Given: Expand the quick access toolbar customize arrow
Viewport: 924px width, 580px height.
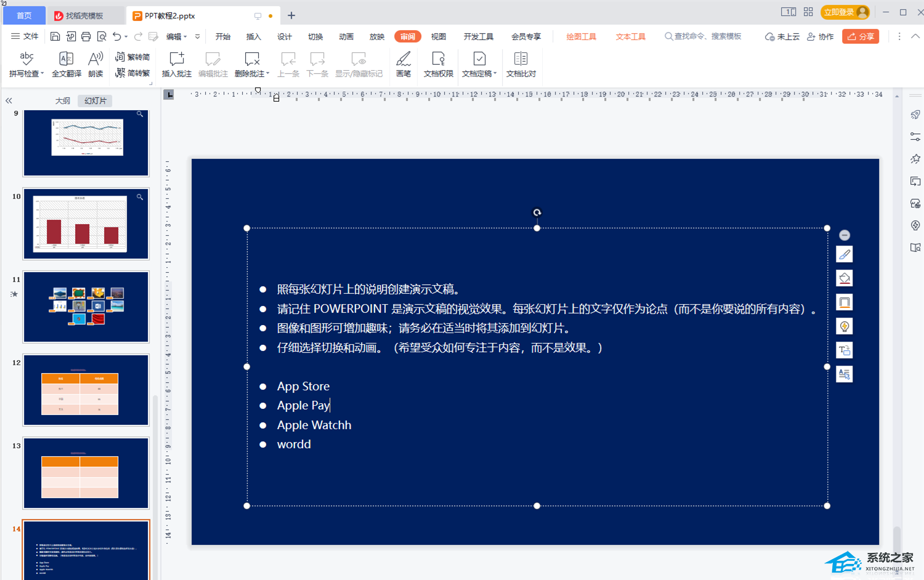Looking at the screenshot, I should [197, 36].
